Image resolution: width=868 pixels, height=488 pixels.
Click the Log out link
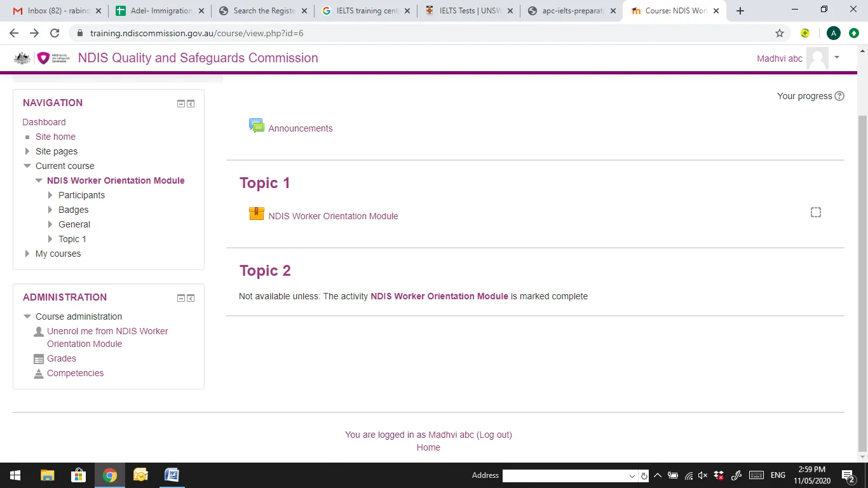click(495, 435)
